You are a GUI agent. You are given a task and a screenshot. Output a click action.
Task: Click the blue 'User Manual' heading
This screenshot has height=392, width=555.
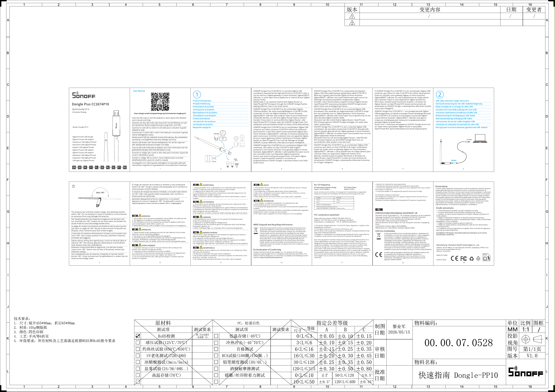[139, 91]
